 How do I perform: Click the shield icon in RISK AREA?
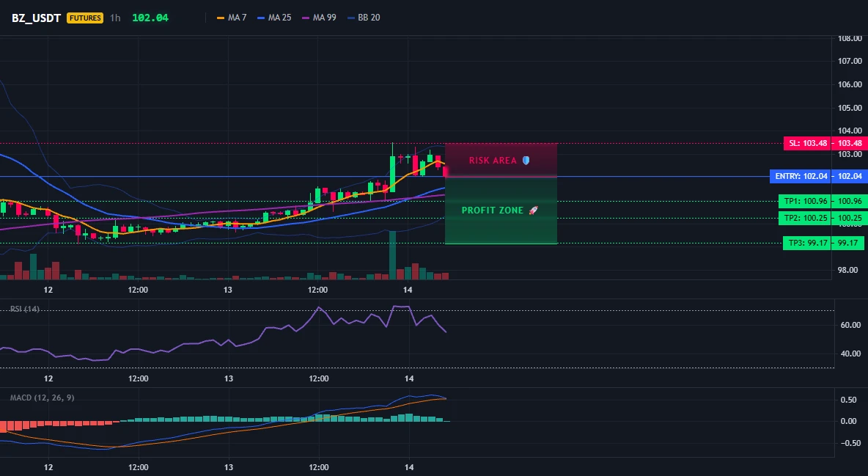[526, 160]
